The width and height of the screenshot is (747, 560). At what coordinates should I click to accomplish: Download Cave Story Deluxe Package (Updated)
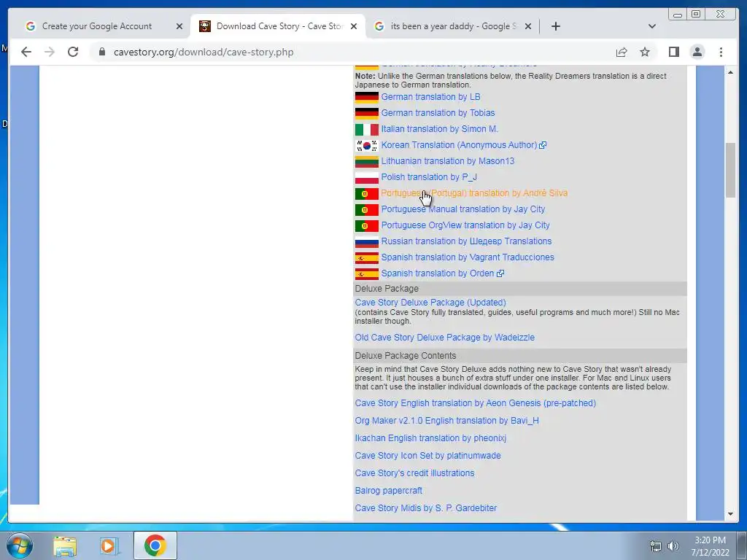(x=430, y=303)
